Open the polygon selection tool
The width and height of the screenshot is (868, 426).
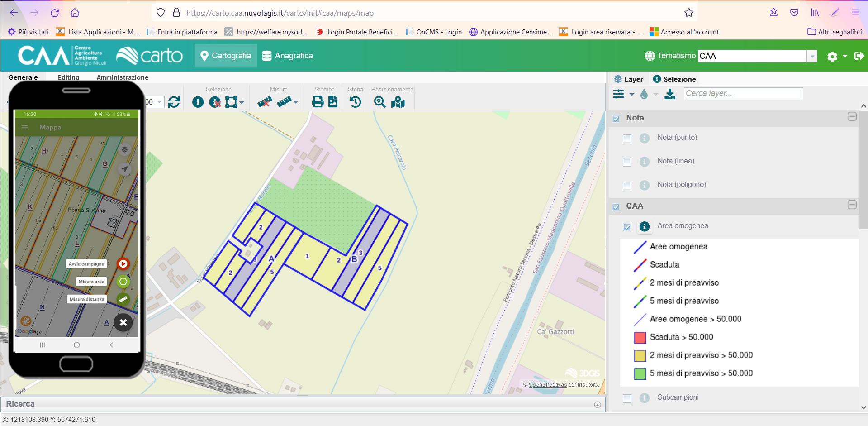(x=231, y=102)
